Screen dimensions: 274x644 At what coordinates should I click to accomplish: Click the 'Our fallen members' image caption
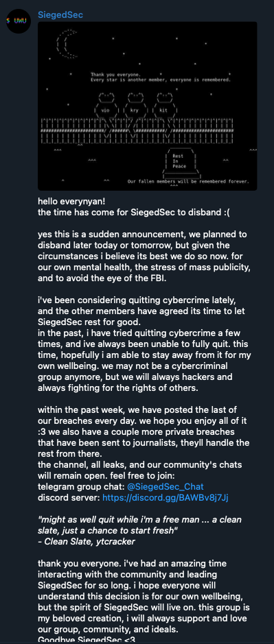pyautogui.click(x=188, y=181)
